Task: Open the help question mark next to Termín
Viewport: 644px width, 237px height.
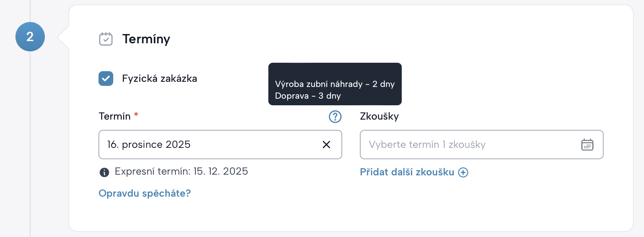Action: tap(335, 117)
